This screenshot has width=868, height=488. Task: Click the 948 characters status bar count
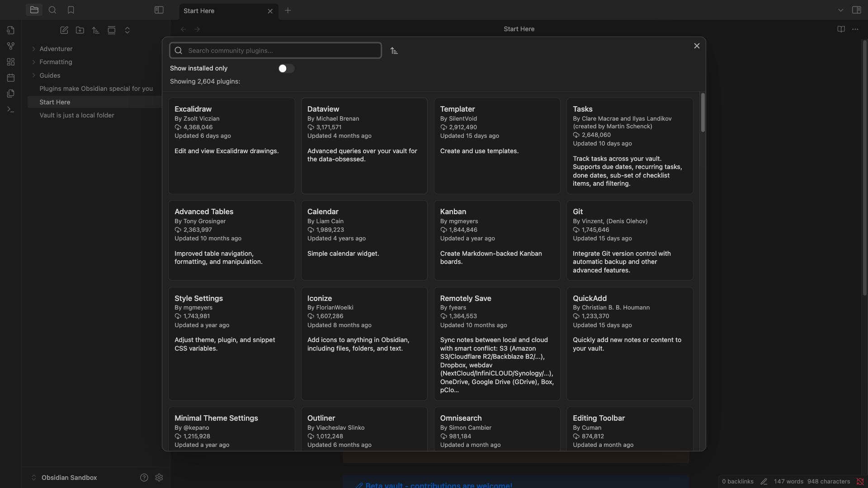(829, 482)
